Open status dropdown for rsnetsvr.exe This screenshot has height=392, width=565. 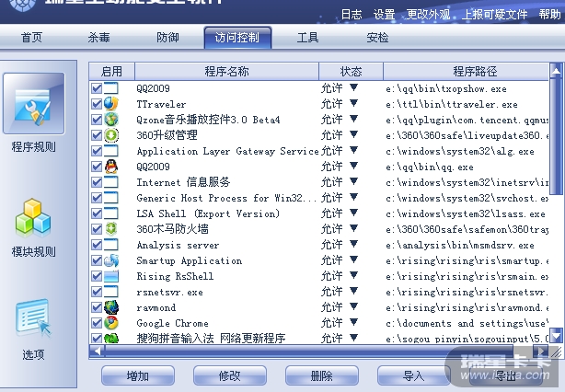point(354,291)
